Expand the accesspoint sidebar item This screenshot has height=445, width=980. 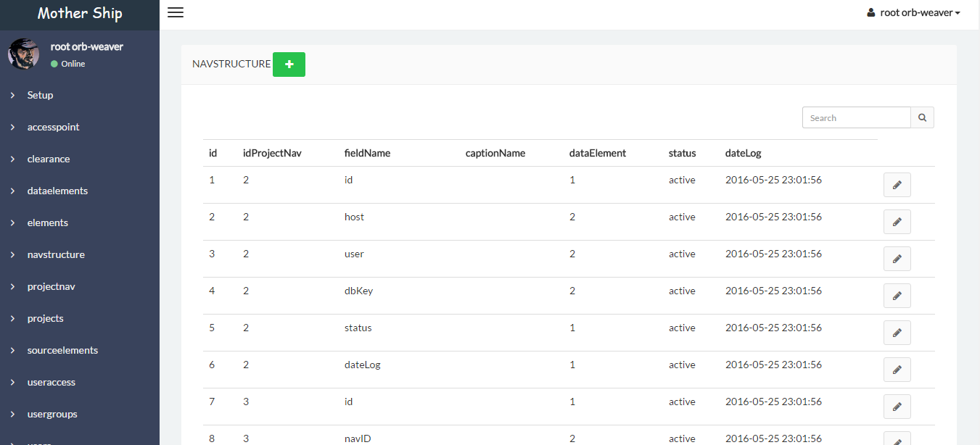click(x=53, y=127)
